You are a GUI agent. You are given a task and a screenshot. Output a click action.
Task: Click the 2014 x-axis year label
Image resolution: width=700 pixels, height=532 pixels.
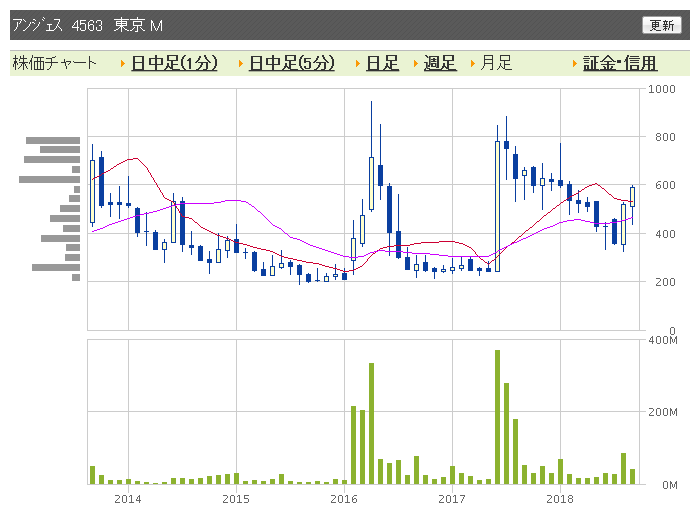(128, 499)
